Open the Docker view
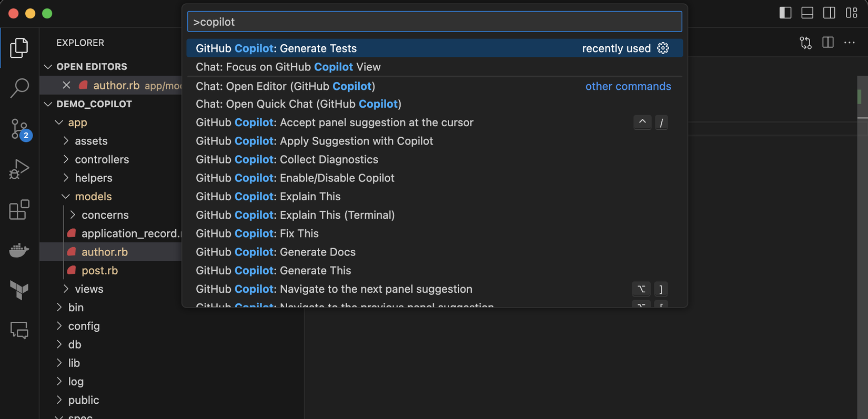 (19, 250)
